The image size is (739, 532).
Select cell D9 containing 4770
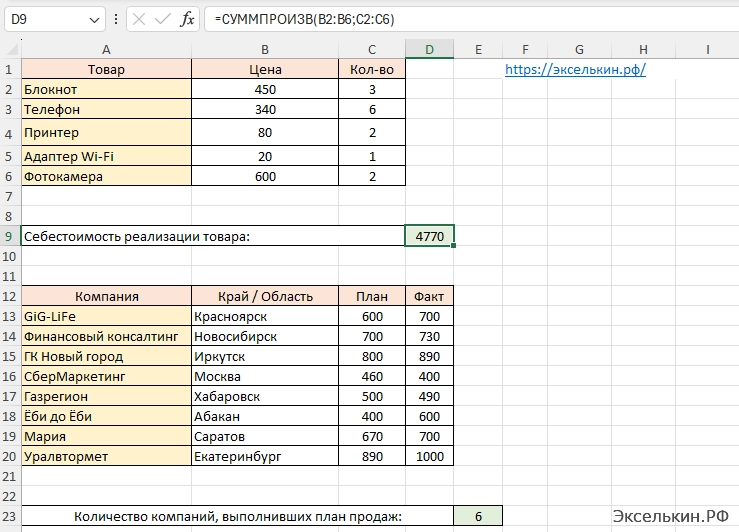click(429, 236)
